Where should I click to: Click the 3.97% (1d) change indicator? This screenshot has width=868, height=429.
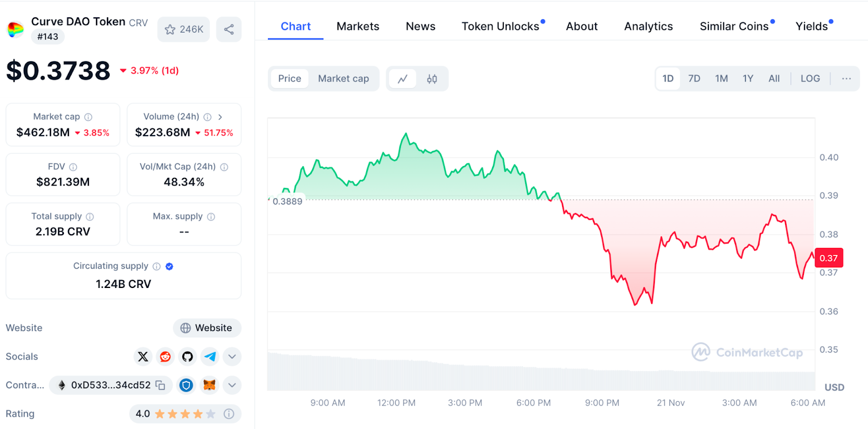(x=150, y=71)
